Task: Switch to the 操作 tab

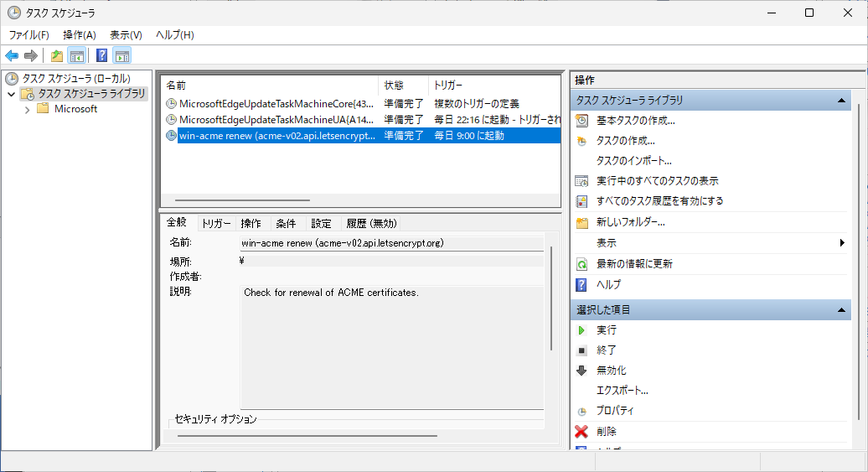Action: (x=251, y=223)
